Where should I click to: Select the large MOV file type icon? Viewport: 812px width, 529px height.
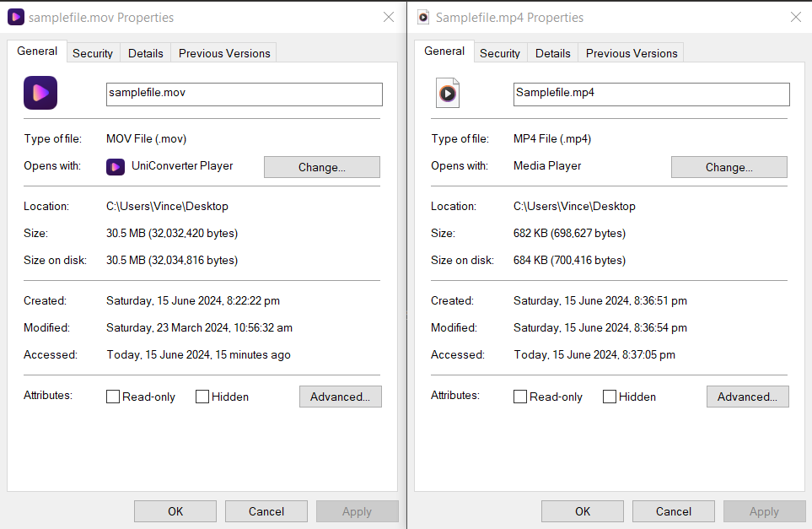[x=40, y=93]
